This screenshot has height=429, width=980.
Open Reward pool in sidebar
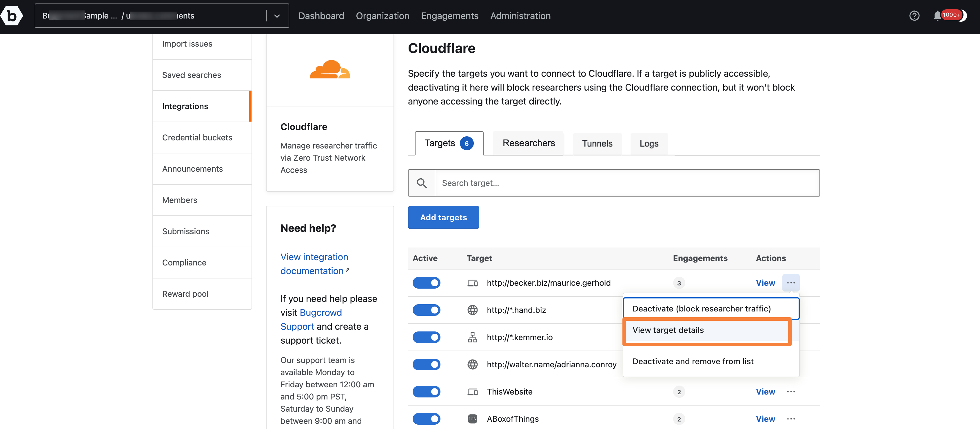[202, 294]
